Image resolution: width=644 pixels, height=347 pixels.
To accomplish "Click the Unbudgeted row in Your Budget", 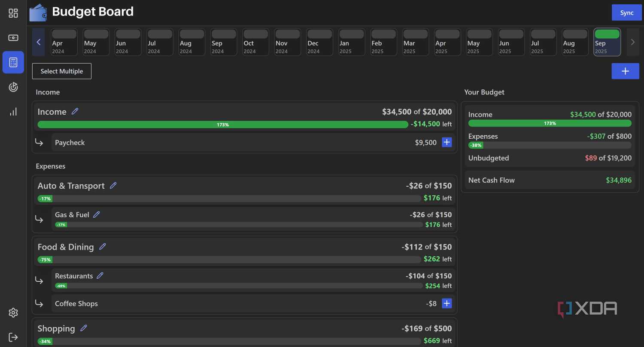I will (550, 158).
